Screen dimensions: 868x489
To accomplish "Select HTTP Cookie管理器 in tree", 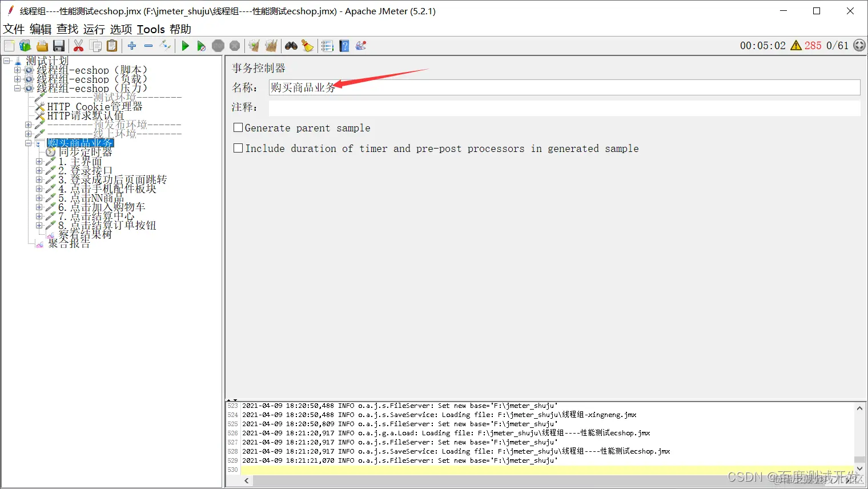I will pyautogui.click(x=95, y=107).
